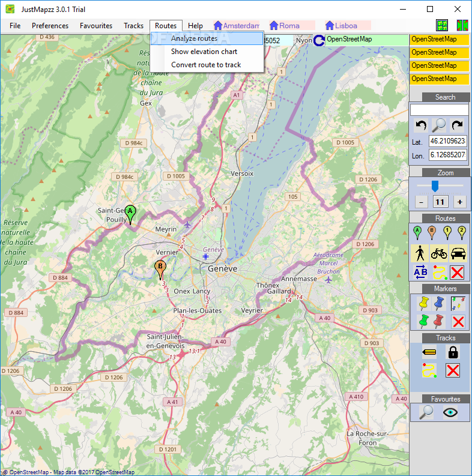Go forward with the redo arrow

pyautogui.click(x=457, y=125)
